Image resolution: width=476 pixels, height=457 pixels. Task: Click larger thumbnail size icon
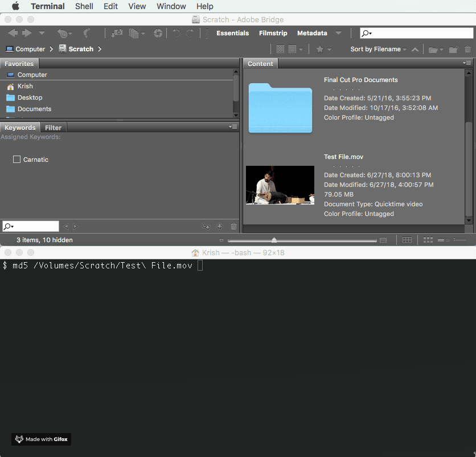point(383,240)
